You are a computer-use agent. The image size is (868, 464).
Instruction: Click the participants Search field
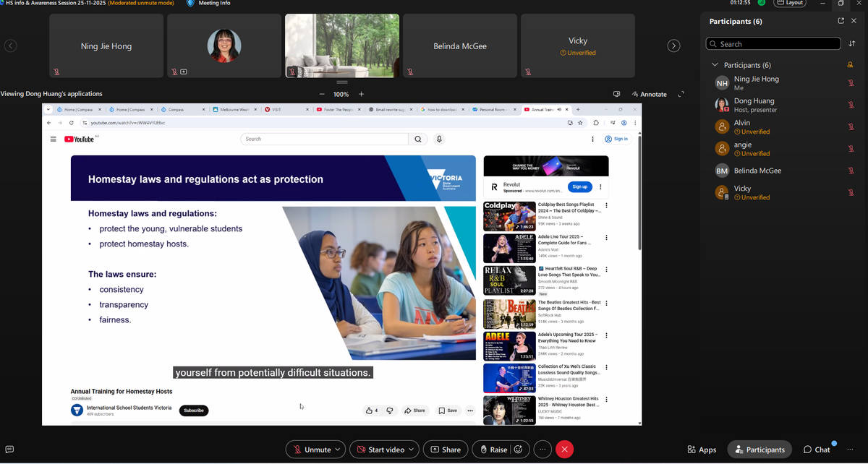[x=774, y=44]
